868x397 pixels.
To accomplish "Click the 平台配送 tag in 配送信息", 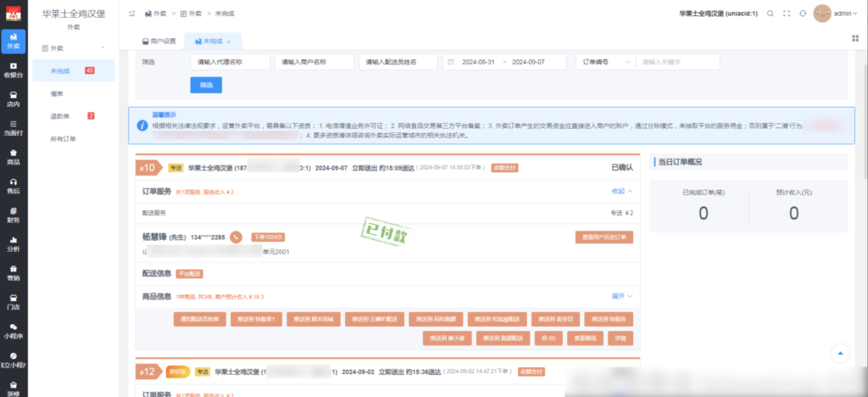I will click(x=189, y=273).
